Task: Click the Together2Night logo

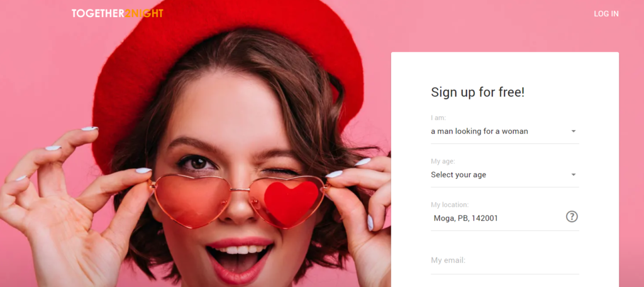Action: click(x=118, y=14)
